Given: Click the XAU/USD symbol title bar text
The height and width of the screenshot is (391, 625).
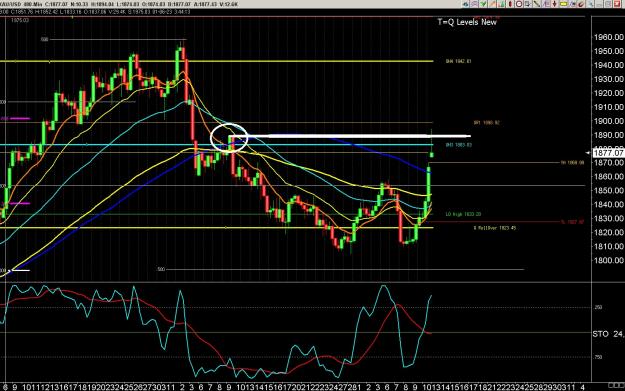Looking at the screenshot, I should (x=10, y=4).
